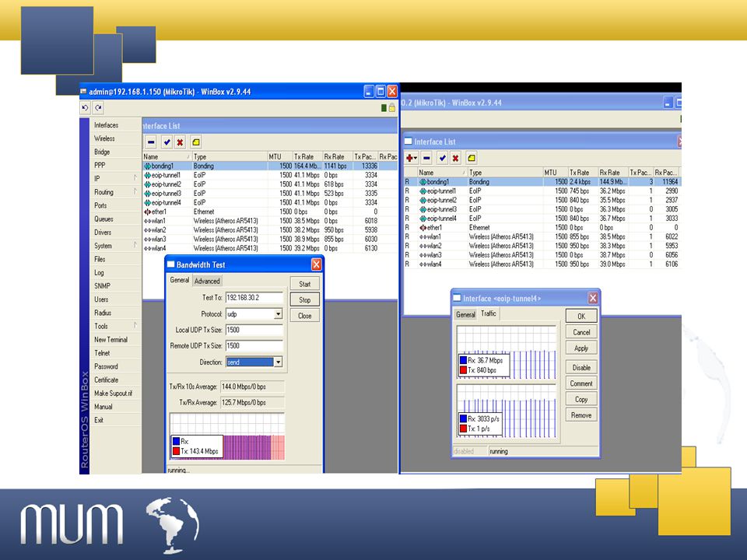Click Stop in Bandwidth Test
The height and width of the screenshot is (560, 747).
point(305,299)
